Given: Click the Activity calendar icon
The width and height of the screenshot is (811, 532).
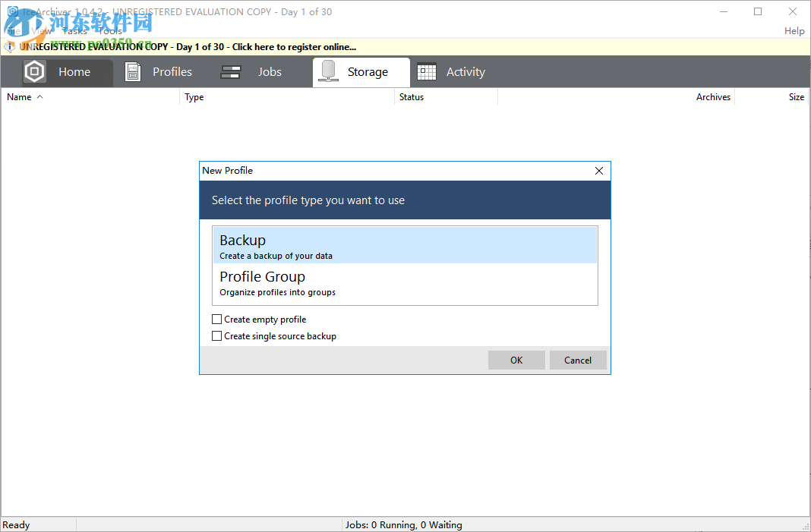Looking at the screenshot, I should pyautogui.click(x=427, y=72).
